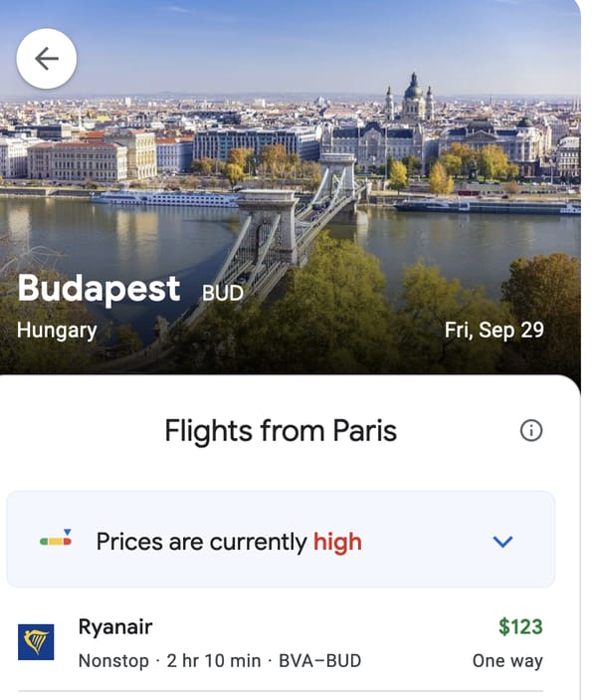Select the Fri, Sep 29 date
Viewport: 599px width, 700px height.
pos(494,330)
